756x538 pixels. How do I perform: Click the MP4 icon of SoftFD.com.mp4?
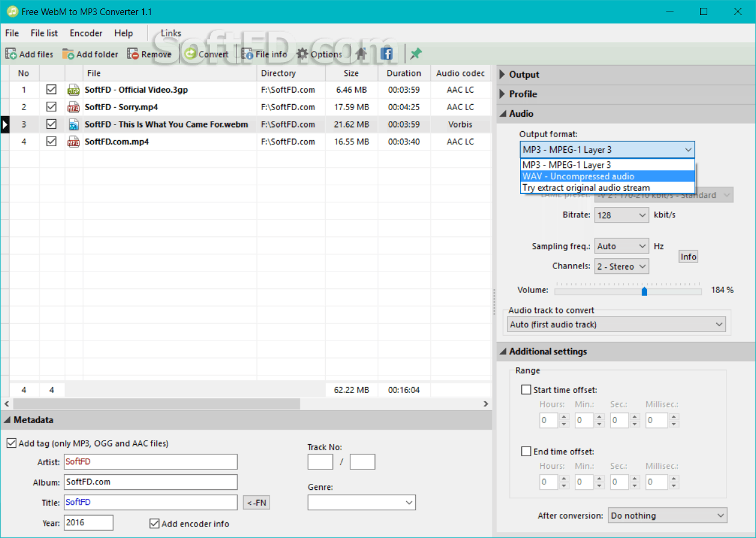(73, 142)
